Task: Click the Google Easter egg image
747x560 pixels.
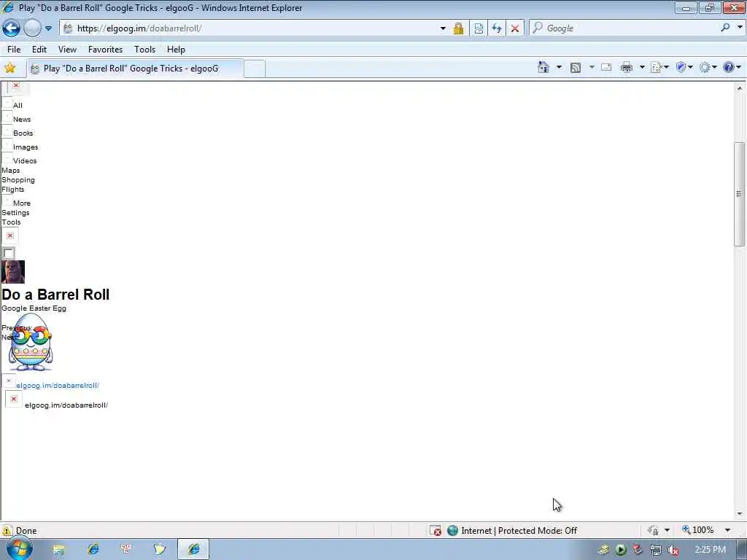Action: (x=31, y=342)
